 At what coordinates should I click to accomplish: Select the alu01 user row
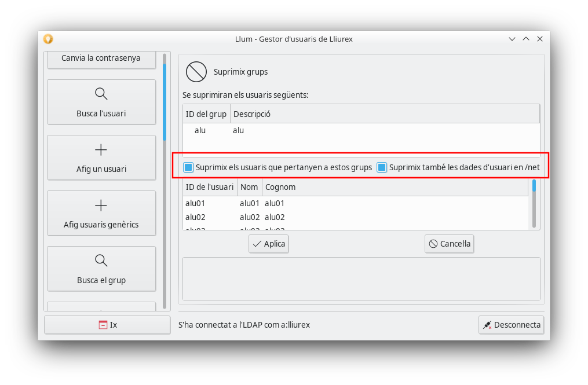coord(196,203)
